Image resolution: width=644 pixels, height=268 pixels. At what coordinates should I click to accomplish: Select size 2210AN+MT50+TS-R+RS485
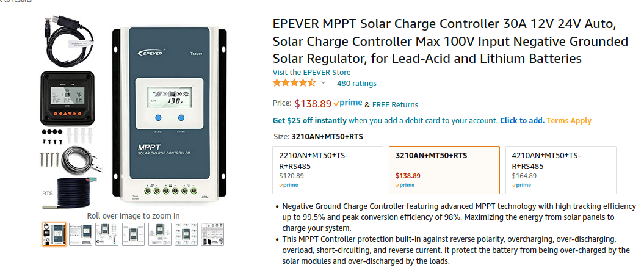point(327,169)
